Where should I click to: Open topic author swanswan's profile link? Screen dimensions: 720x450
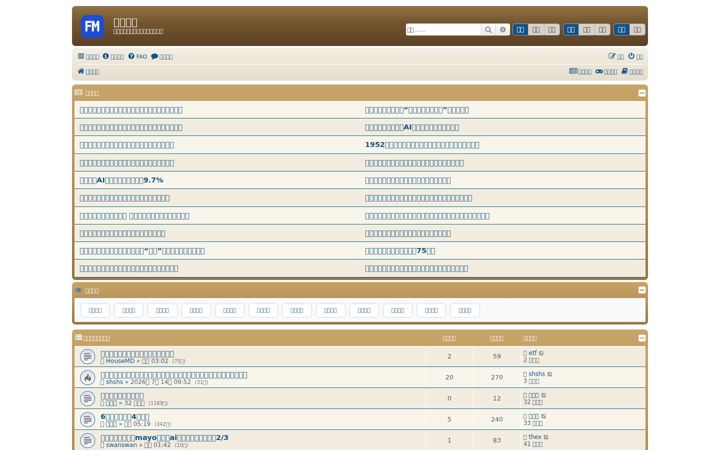(121, 445)
